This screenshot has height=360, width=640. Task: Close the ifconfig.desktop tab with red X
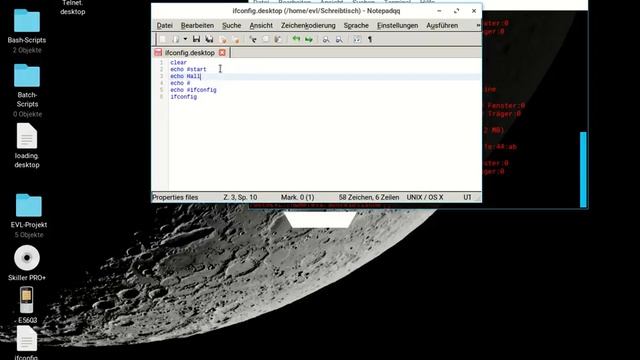pos(222,53)
